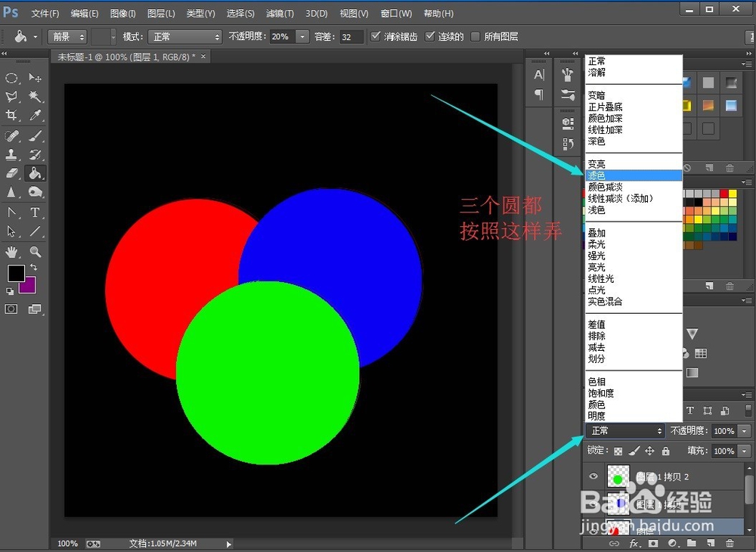Click the 容差 tolerance field
This screenshot has width=756, height=552.
pos(352,36)
